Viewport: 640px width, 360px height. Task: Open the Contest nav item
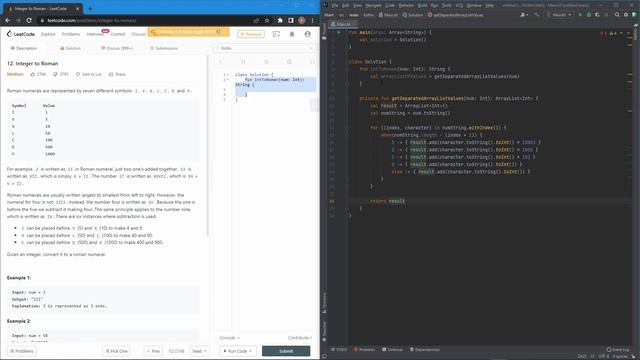118,34
